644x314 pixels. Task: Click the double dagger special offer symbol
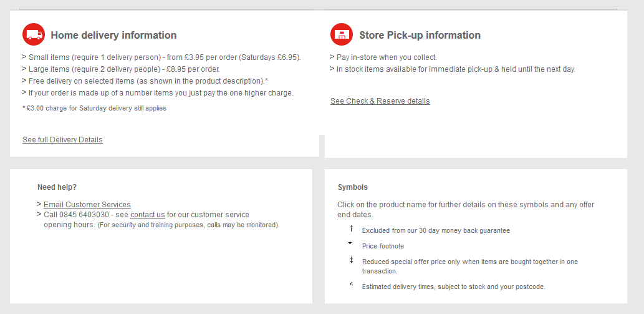coord(351,260)
